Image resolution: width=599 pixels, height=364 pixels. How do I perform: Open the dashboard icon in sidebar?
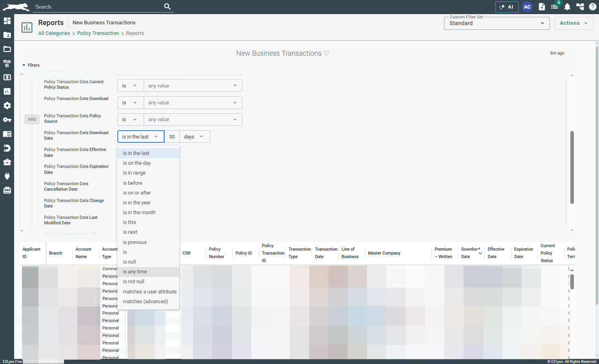click(7, 21)
